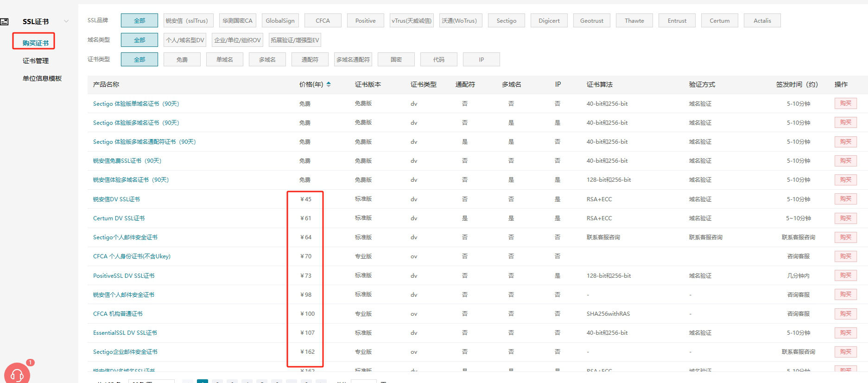Click 购买 for Certum DV SSL证书
The width and height of the screenshot is (868, 383).
coord(845,218)
